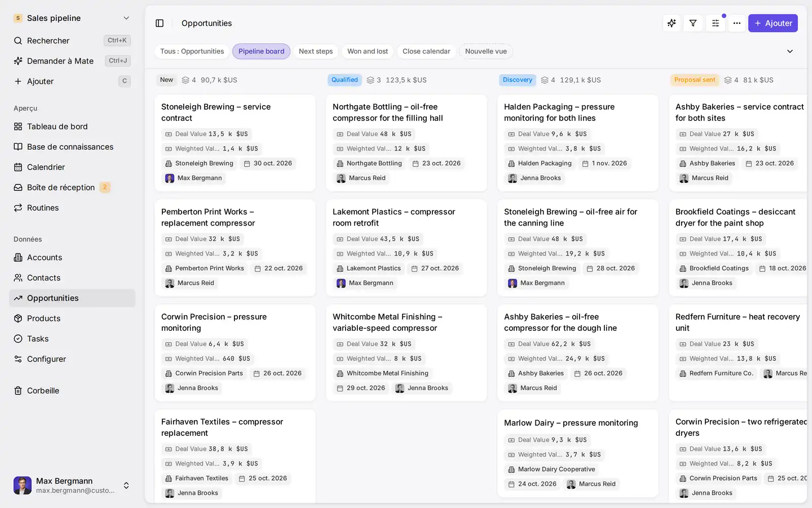Expand the views bar chevron
Image resolution: width=812 pixels, height=508 pixels.
coord(790,51)
